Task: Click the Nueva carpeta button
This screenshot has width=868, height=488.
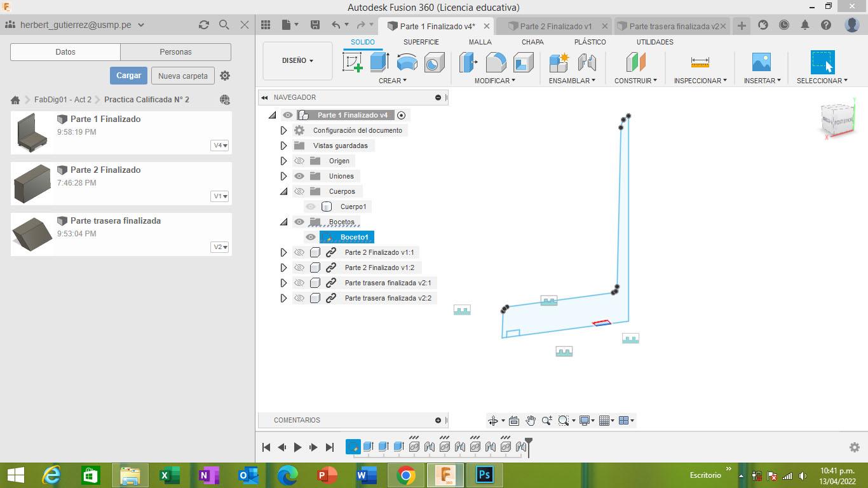Action: (x=183, y=76)
